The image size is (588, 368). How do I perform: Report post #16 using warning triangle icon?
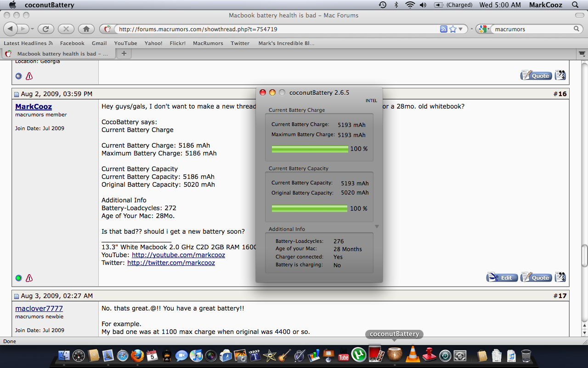[29, 278]
